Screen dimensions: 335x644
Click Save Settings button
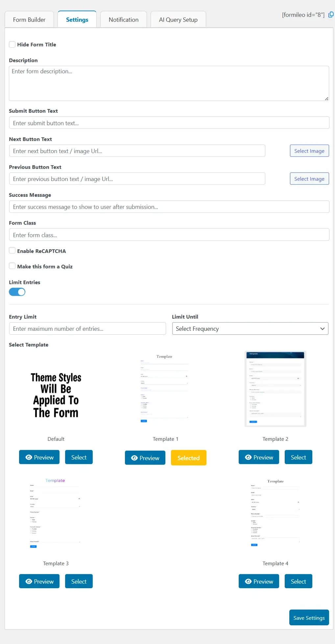click(x=309, y=618)
